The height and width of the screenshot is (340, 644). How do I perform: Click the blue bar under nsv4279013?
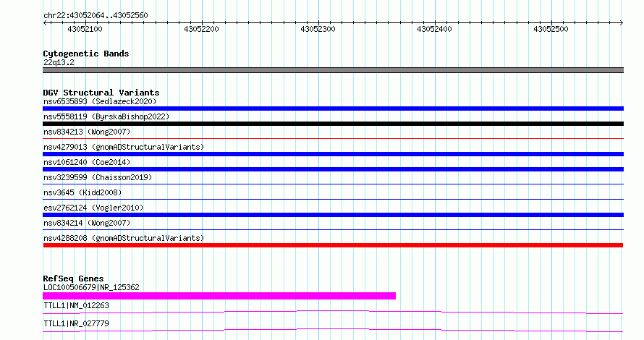[x=333, y=154]
